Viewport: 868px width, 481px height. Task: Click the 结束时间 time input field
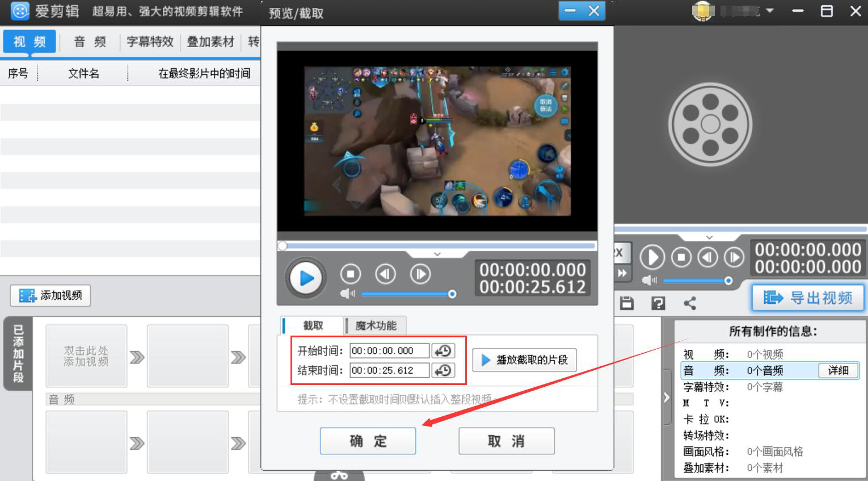click(389, 370)
